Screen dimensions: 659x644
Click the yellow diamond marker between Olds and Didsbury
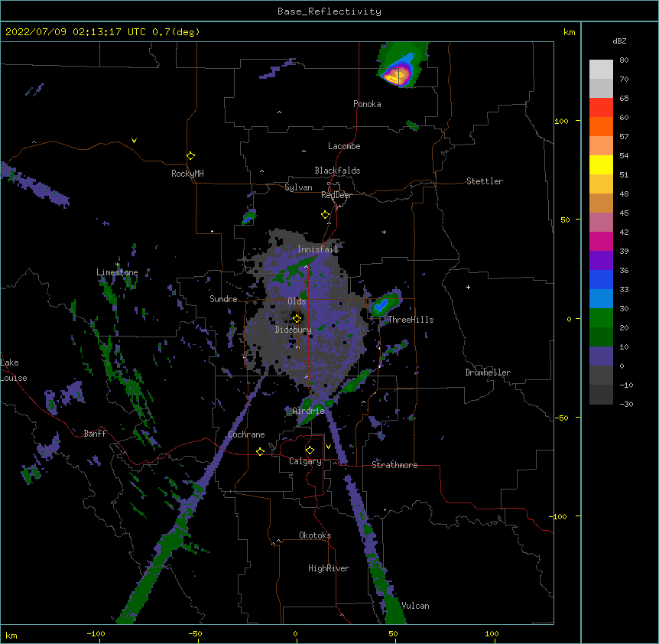coord(297,318)
